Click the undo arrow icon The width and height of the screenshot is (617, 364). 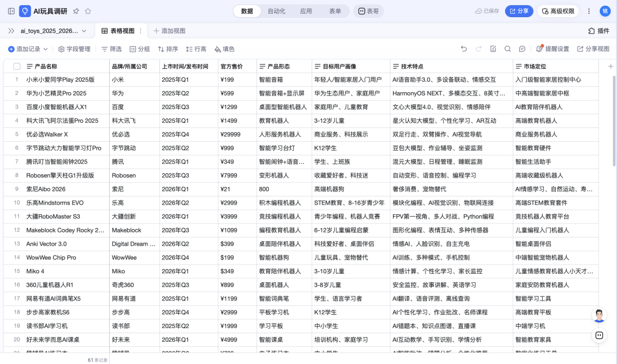click(464, 49)
